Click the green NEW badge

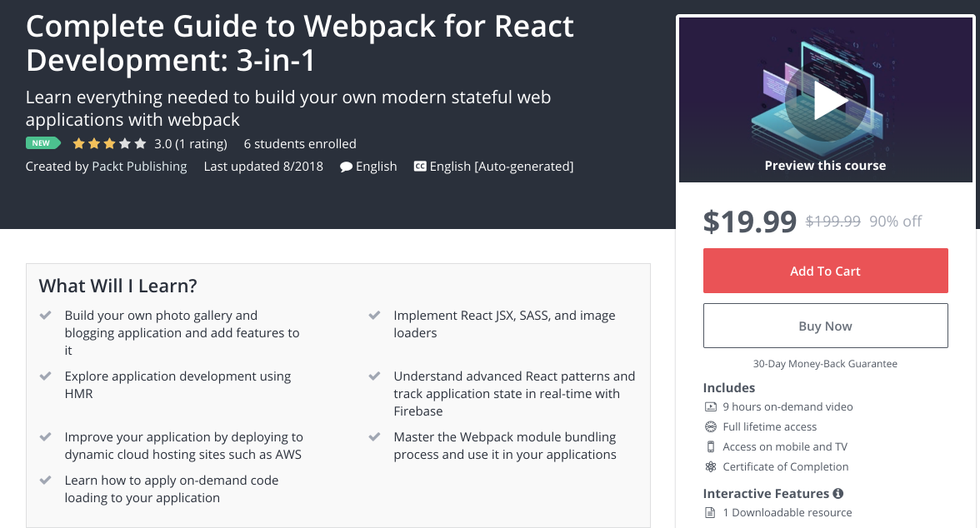pos(42,143)
